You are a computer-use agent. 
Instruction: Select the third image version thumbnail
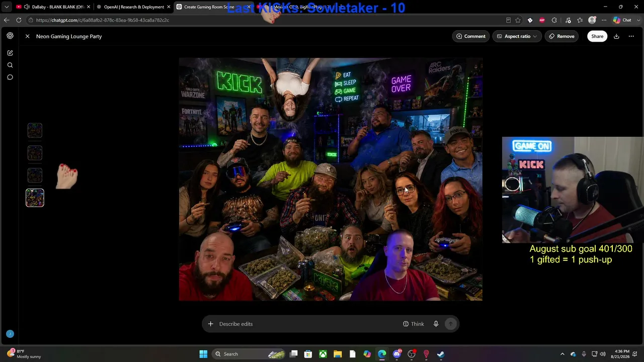[35, 175]
